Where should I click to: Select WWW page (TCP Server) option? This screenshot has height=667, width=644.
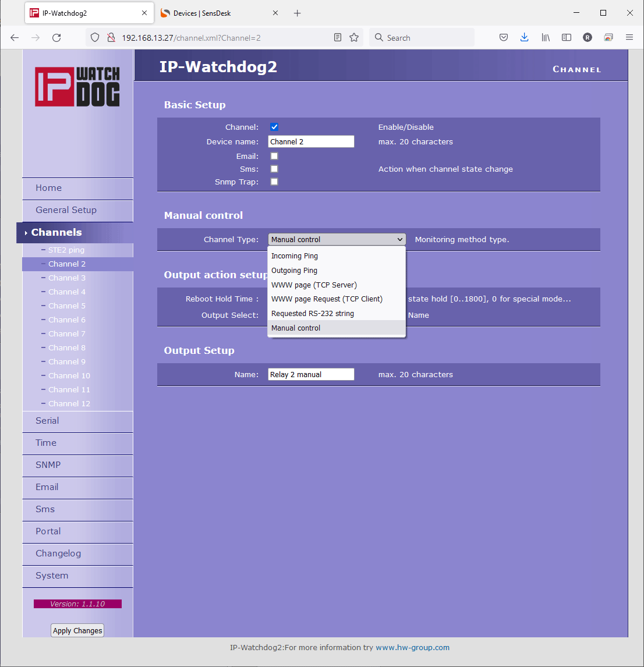[336, 285]
